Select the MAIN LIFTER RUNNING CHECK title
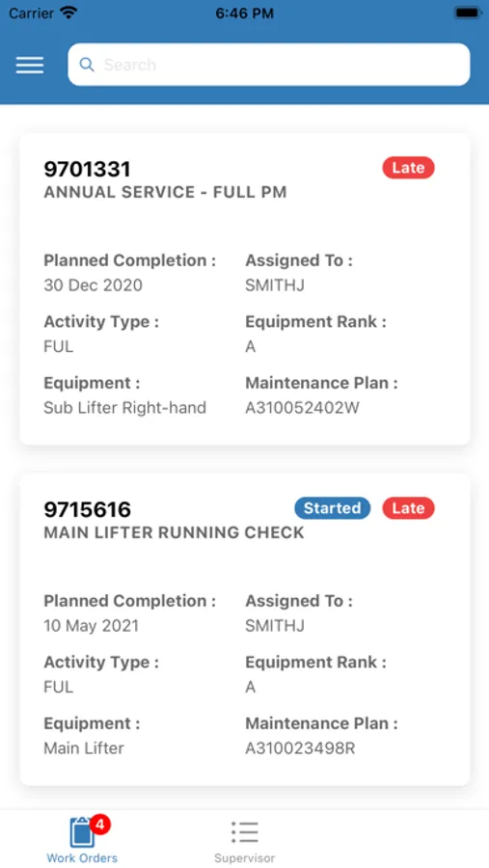Viewport: 489px width, 868px height. click(x=174, y=533)
